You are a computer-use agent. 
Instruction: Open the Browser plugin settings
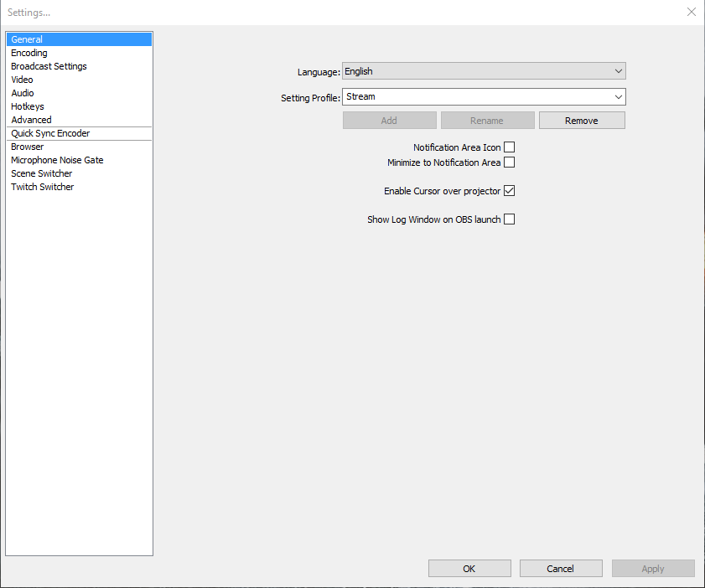[x=79, y=147]
